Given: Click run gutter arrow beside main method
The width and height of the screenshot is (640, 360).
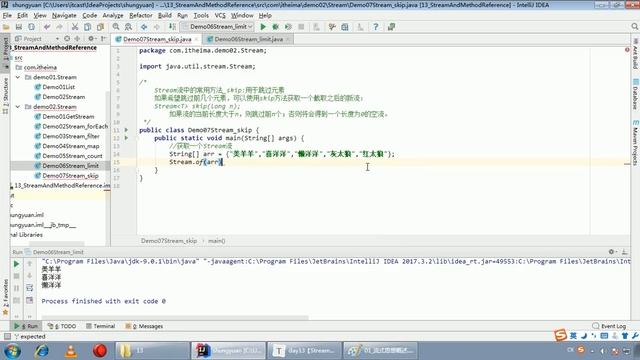Looking at the screenshot, I should 127,138.
